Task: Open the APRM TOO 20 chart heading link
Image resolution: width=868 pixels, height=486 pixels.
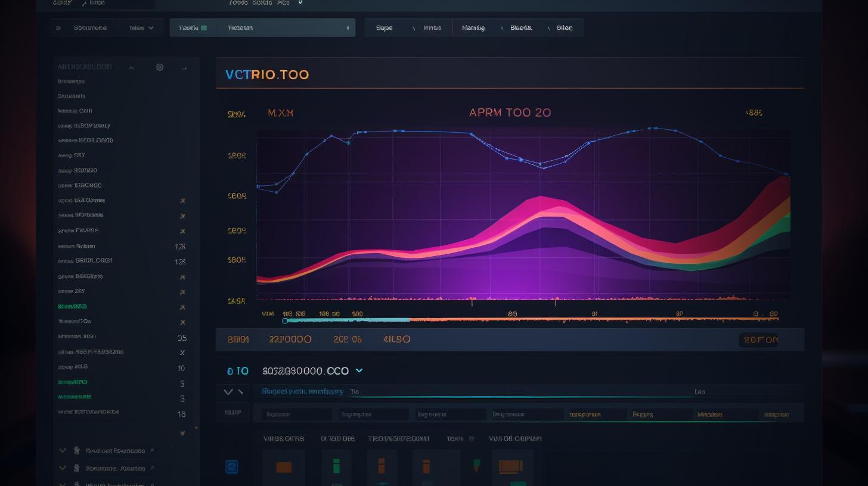Action: coord(509,113)
